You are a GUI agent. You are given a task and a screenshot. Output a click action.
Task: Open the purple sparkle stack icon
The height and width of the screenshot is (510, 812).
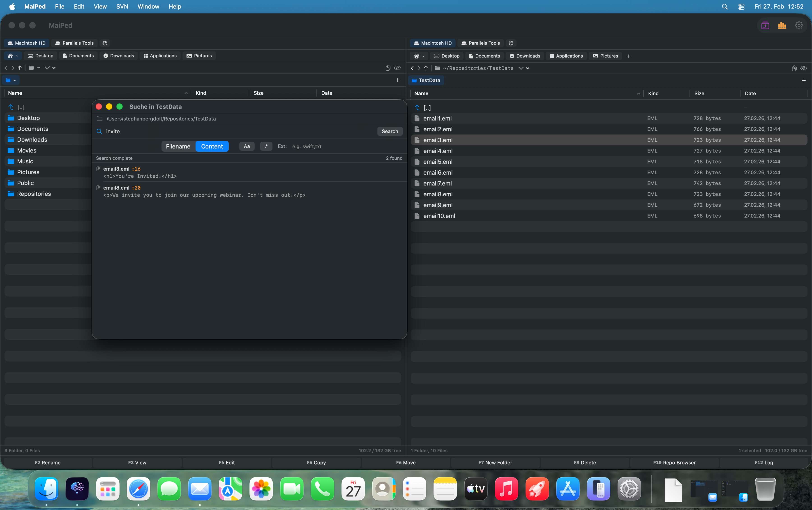[765, 26]
